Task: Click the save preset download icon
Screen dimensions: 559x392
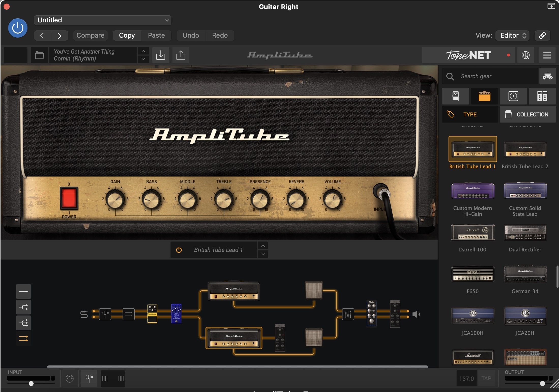Action: [x=161, y=55]
